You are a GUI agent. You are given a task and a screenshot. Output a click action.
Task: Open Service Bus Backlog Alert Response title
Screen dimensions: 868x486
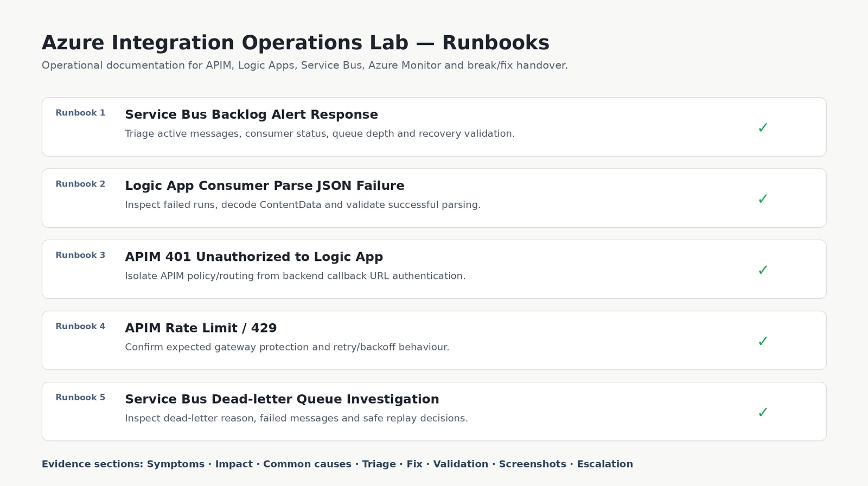pyautogui.click(x=251, y=114)
